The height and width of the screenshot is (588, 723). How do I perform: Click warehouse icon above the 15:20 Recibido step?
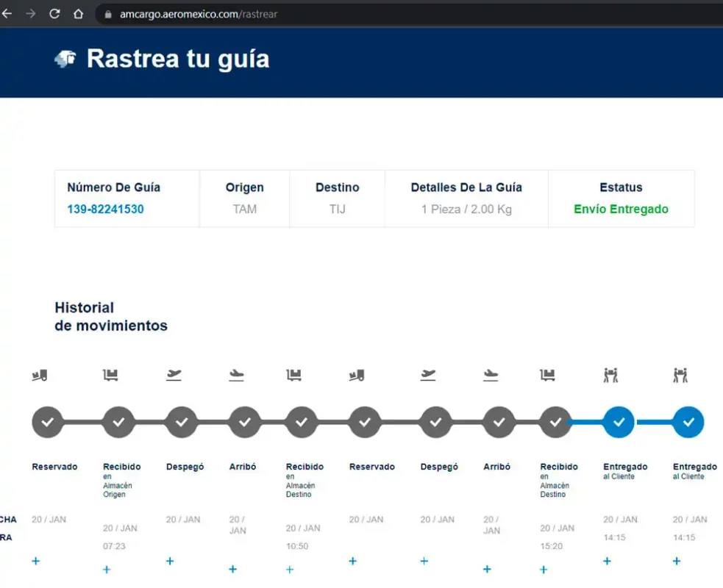click(547, 376)
